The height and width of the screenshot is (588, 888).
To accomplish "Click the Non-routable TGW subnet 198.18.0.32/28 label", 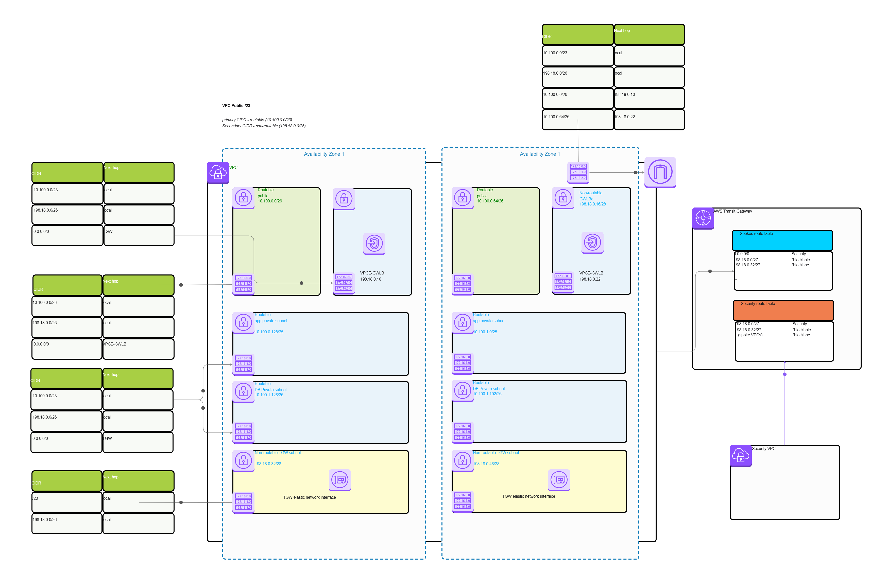I will point(278,458).
